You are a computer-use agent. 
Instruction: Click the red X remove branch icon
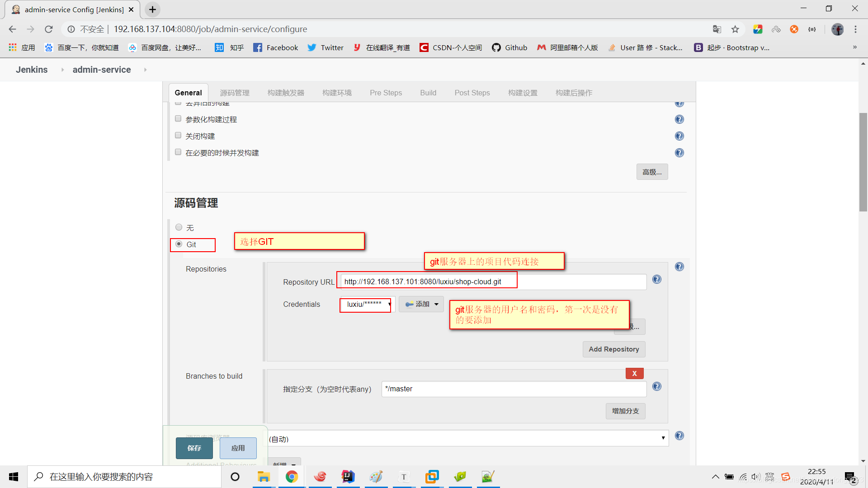[x=634, y=373]
